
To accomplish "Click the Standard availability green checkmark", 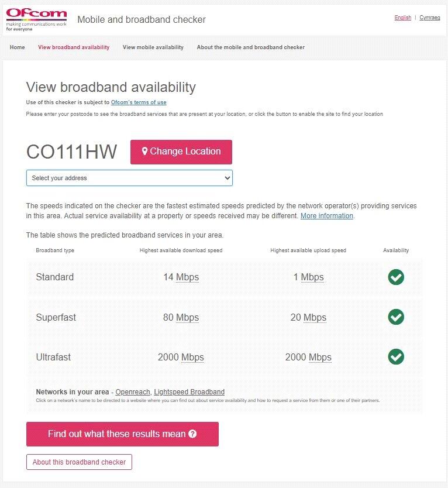I will click(396, 277).
